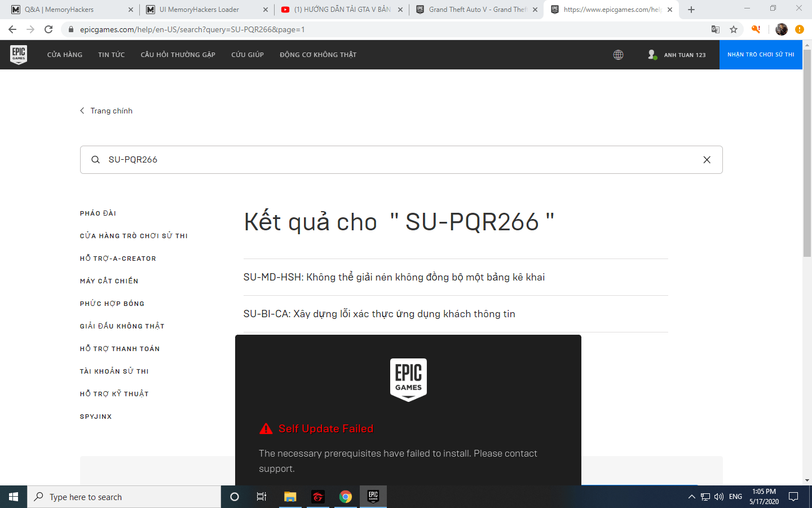Go back via Trang chính link

click(x=107, y=111)
